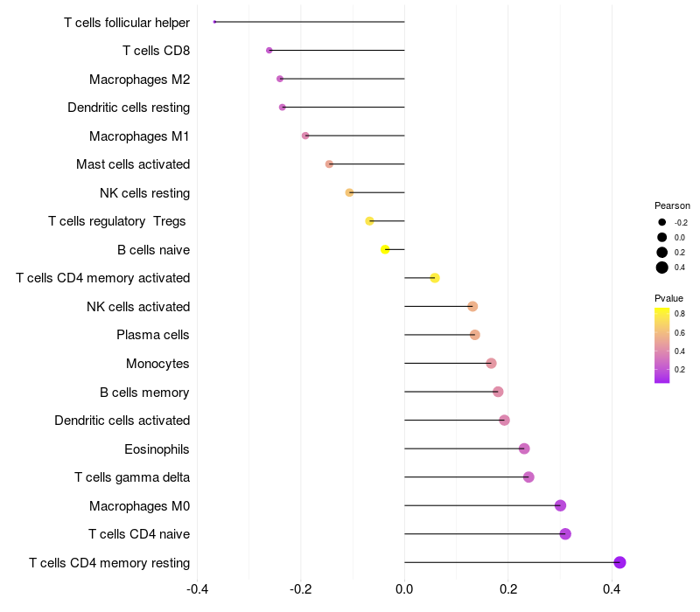Select the T cells CD4 naive point

pos(565,534)
